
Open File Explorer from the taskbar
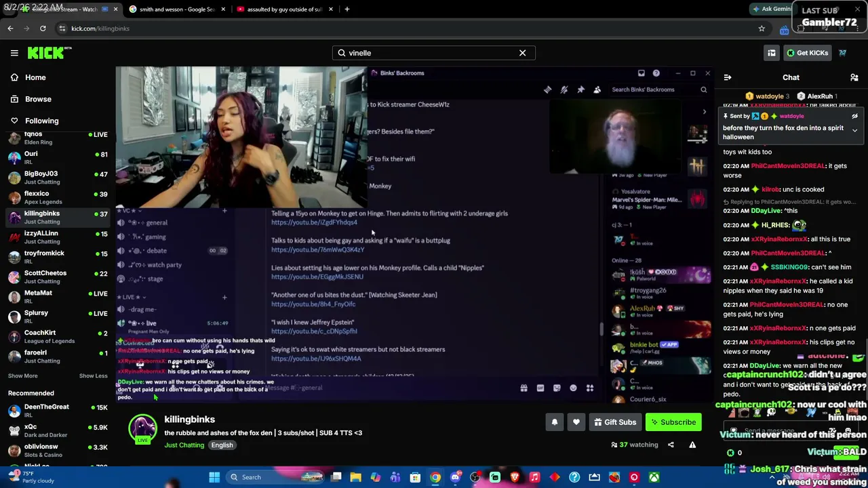(355, 477)
